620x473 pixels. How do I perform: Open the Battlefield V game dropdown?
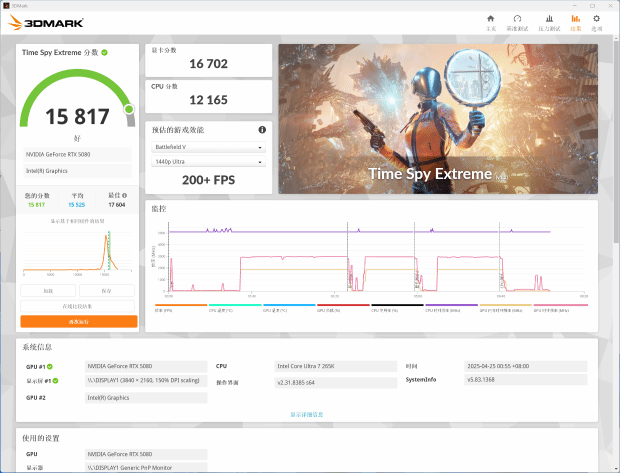point(208,147)
